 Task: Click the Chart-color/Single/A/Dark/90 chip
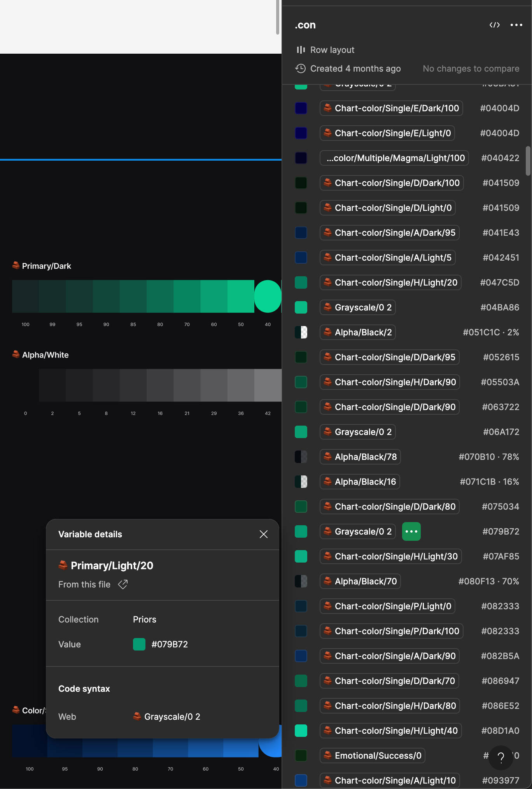390,656
